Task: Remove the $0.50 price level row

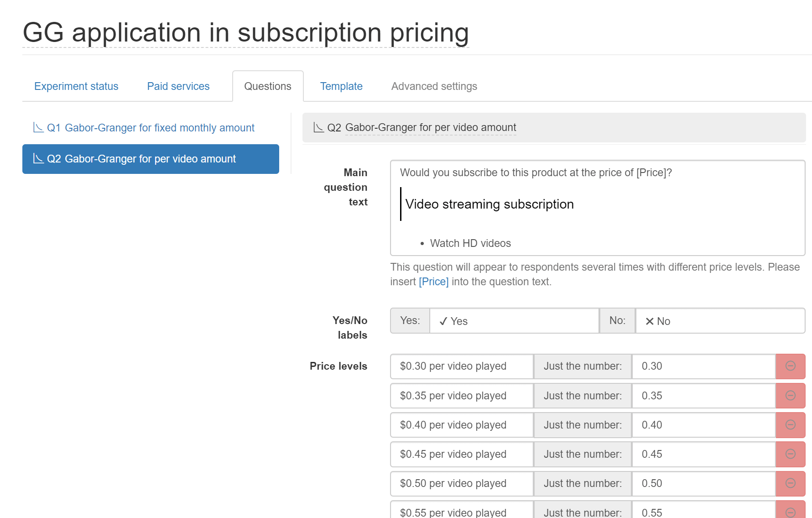Action: (x=791, y=483)
